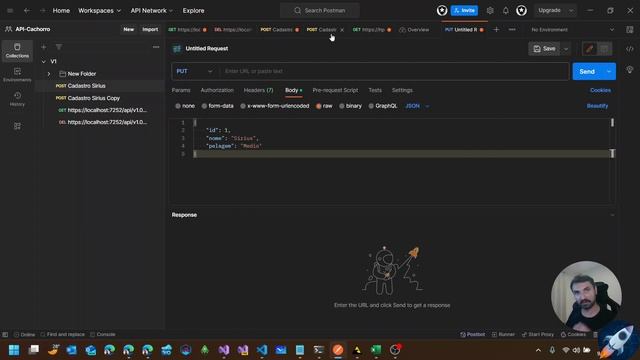Open the environment quick look icon

pos(630,29)
